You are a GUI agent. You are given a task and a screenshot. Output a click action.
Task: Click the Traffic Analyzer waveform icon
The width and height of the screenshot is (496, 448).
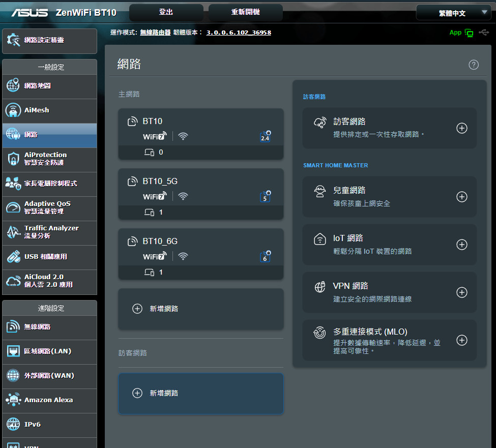[x=13, y=232]
